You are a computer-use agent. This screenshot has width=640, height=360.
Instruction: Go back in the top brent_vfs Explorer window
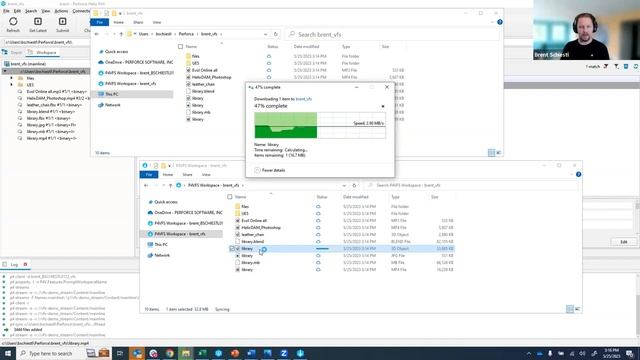point(97,34)
